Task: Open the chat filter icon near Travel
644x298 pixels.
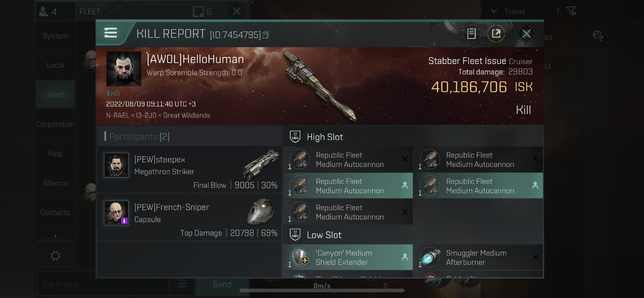Action: [x=571, y=11]
